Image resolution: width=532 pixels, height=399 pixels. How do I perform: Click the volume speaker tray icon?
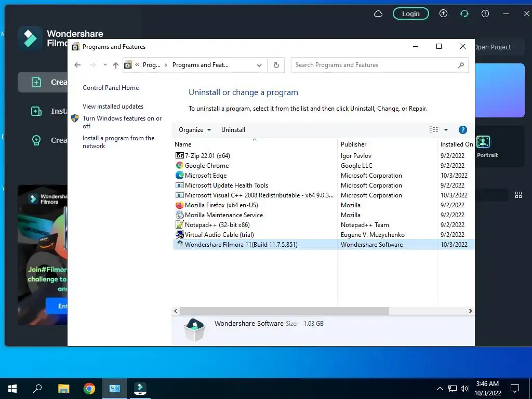point(464,389)
